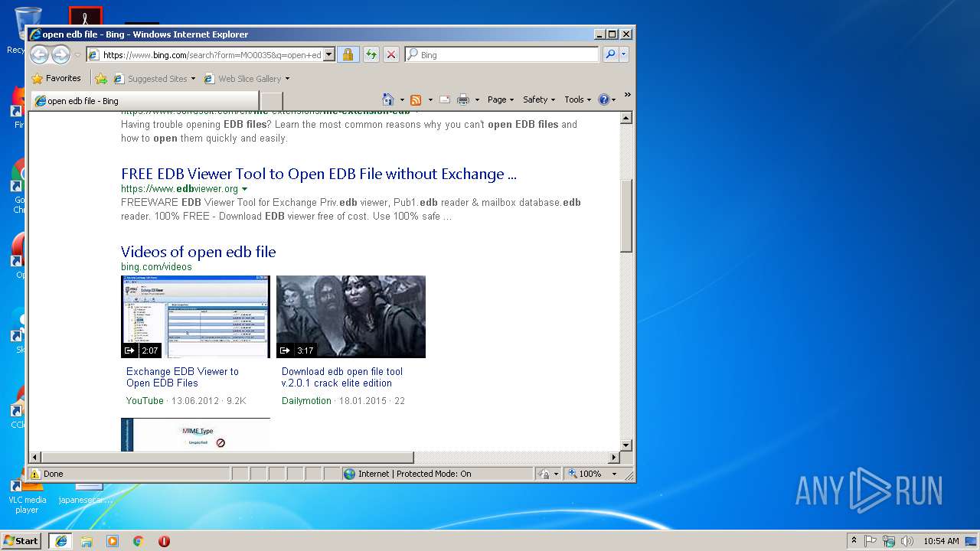Screen dimensions: 980x551
Task: Click the horizontal scrollbar right arrow
Action: (613, 458)
